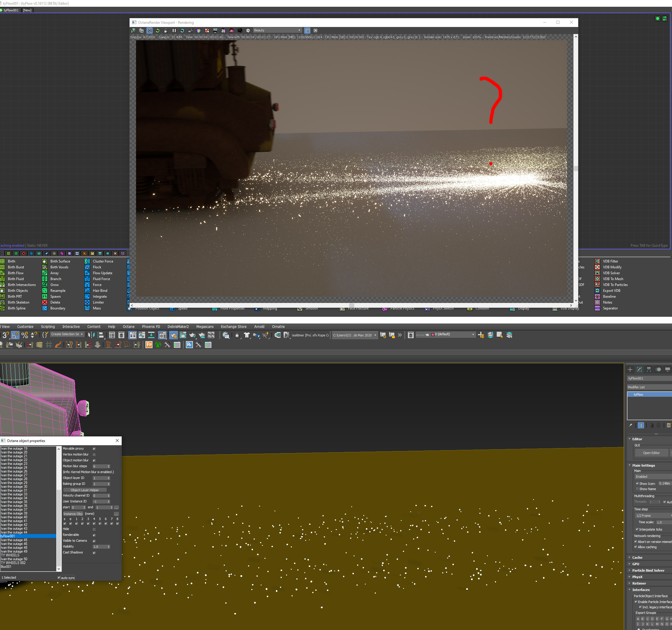Image resolution: width=672 pixels, height=630 pixels.
Task: Select TY WHEELS in the object list
Action: pos(10,555)
